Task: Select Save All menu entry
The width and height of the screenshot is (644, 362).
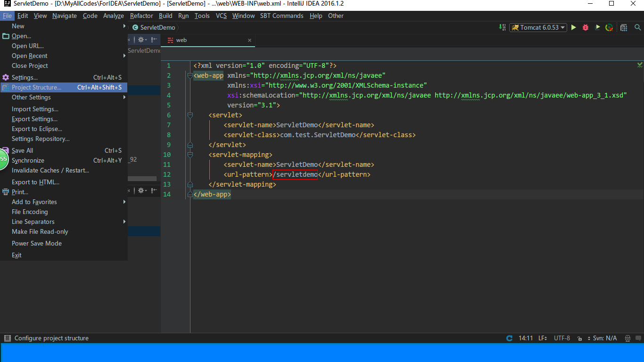Action: [64, 150]
